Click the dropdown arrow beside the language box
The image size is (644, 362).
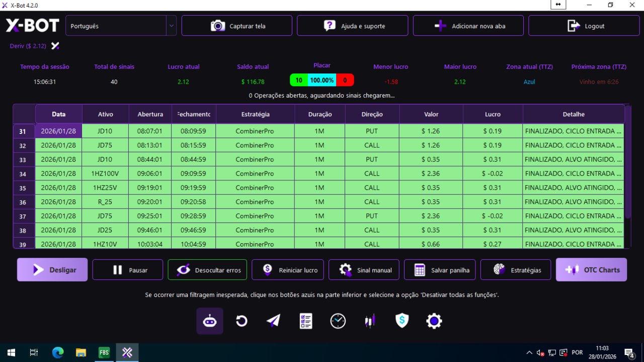coord(172,26)
